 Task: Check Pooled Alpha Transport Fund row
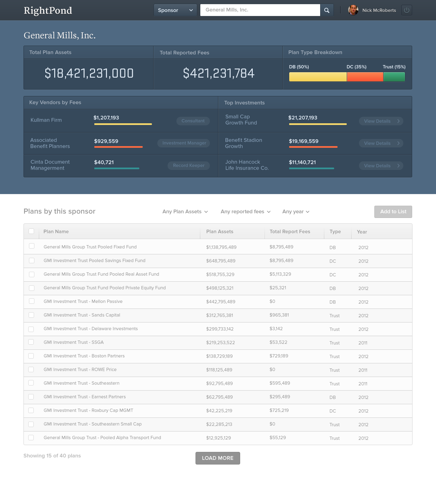click(x=31, y=438)
